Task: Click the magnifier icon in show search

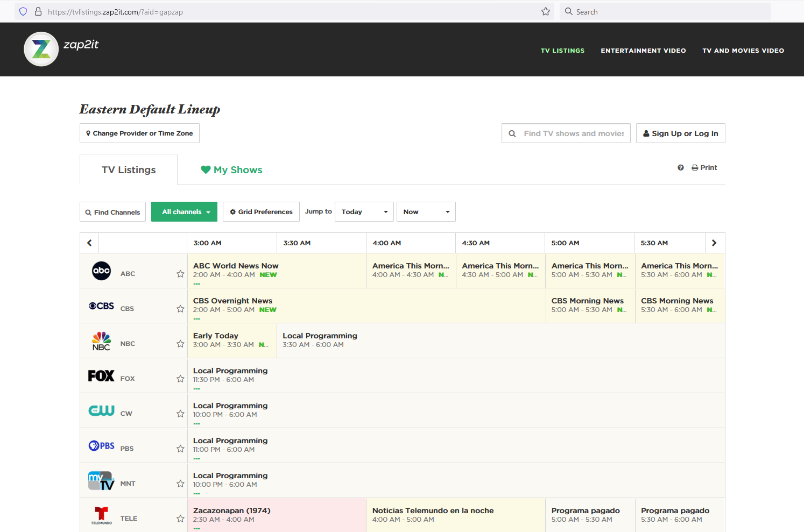Action: tap(512, 133)
